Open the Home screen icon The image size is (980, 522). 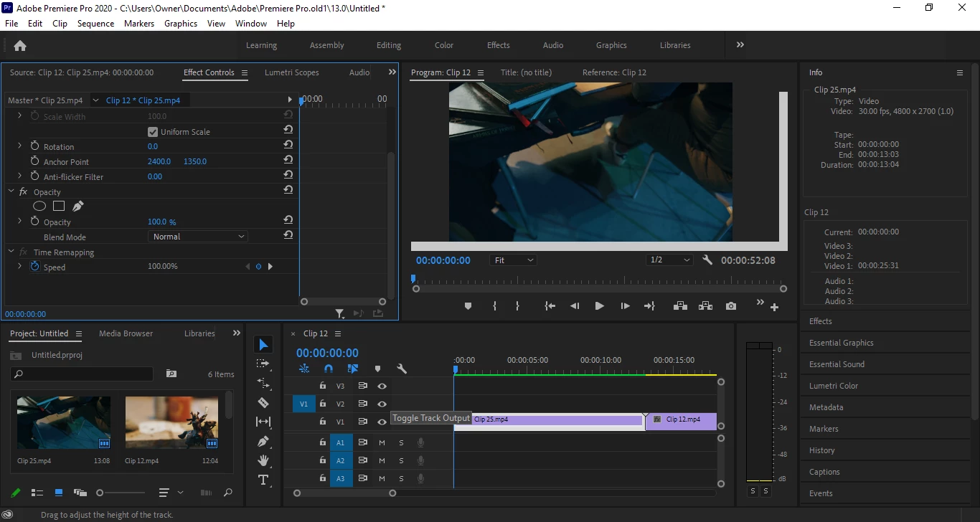20,45
